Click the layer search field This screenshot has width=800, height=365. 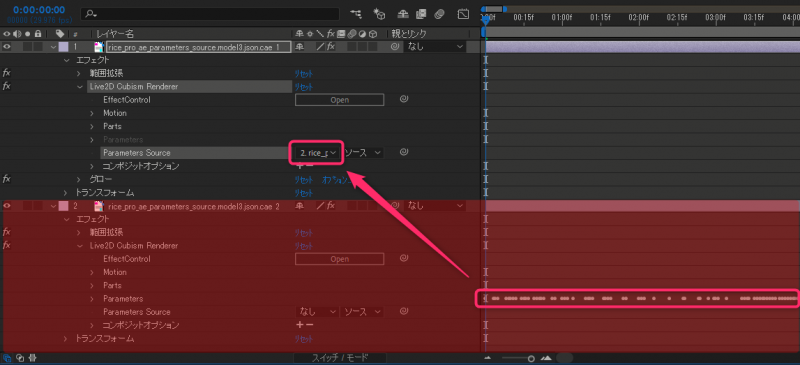(x=210, y=14)
